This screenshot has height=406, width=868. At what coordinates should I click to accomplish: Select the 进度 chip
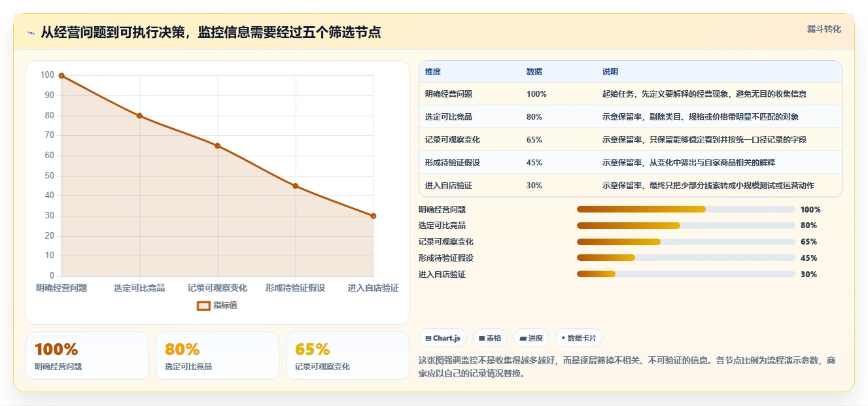tap(531, 338)
